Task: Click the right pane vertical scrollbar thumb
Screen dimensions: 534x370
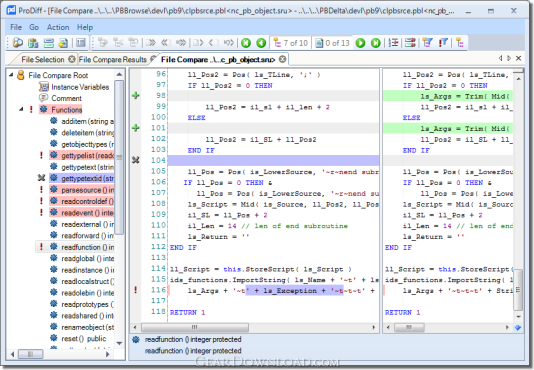Action: click(518, 290)
